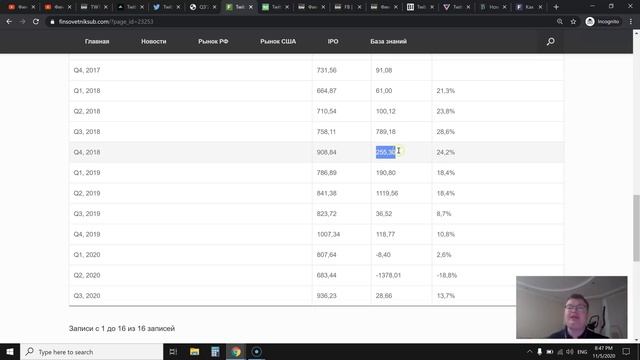The image size is (640, 360).
Task: Open the site search magnifier icon
Action: (551, 41)
